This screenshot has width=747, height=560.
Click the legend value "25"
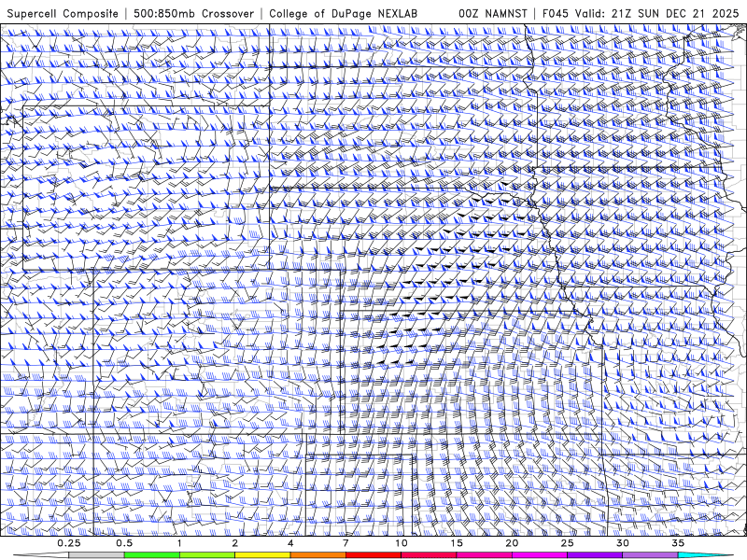click(x=567, y=543)
